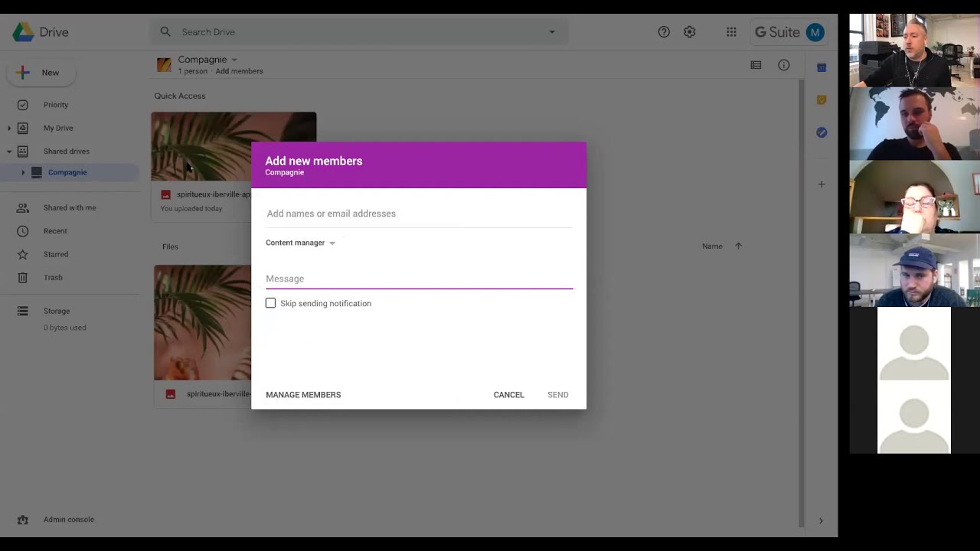Open the Help question mark icon
Viewport: 980px width, 551px height.
pyautogui.click(x=664, y=32)
